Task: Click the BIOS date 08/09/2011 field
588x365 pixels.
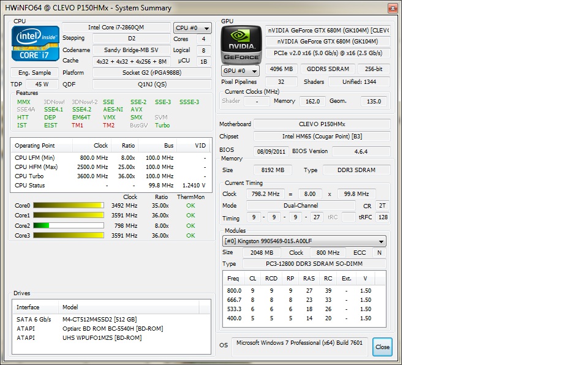Action: [x=271, y=151]
